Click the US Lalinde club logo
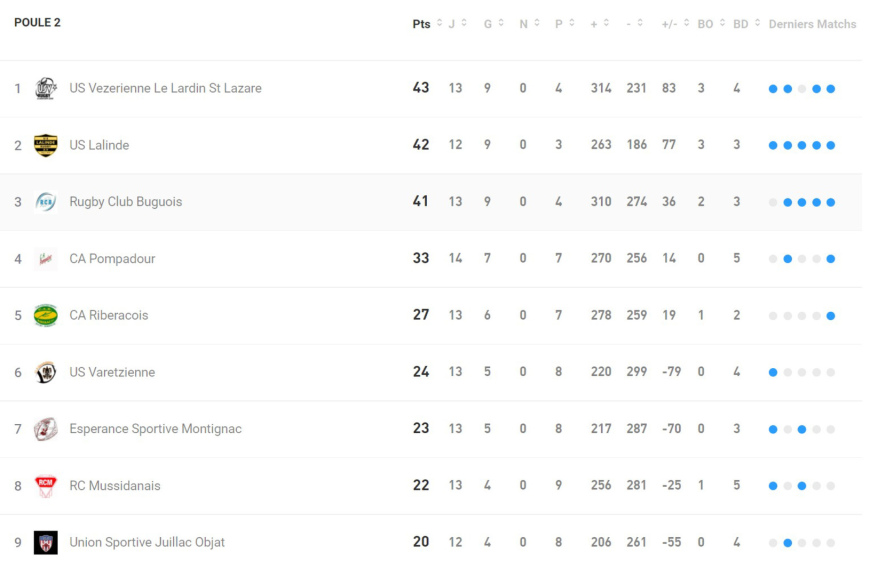This screenshot has width=870, height=576. point(45,145)
